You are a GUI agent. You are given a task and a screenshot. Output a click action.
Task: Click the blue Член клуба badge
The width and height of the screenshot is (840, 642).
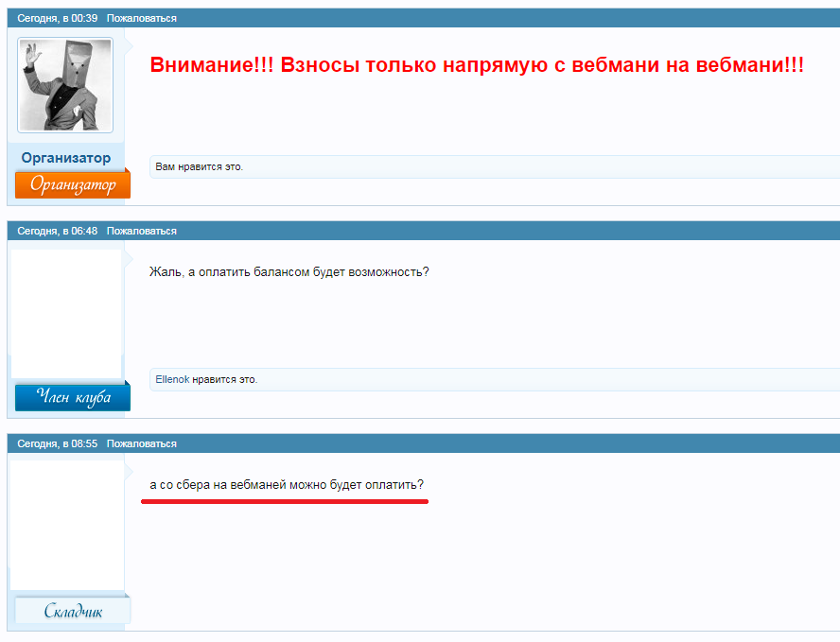[x=72, y=397]
